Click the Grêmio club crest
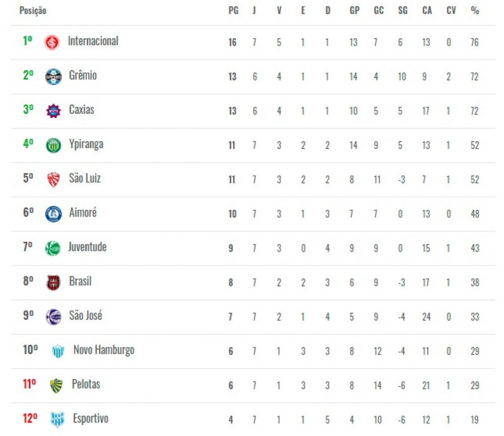 coord(53,77)
